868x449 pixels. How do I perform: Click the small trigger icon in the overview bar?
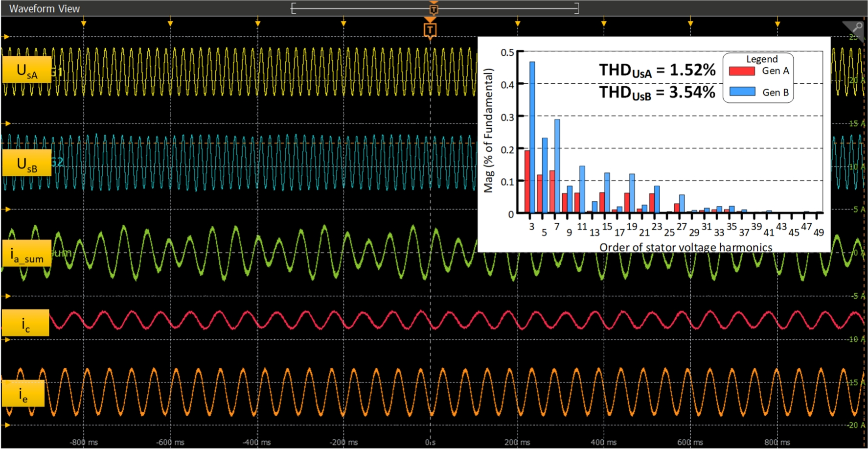434,9
